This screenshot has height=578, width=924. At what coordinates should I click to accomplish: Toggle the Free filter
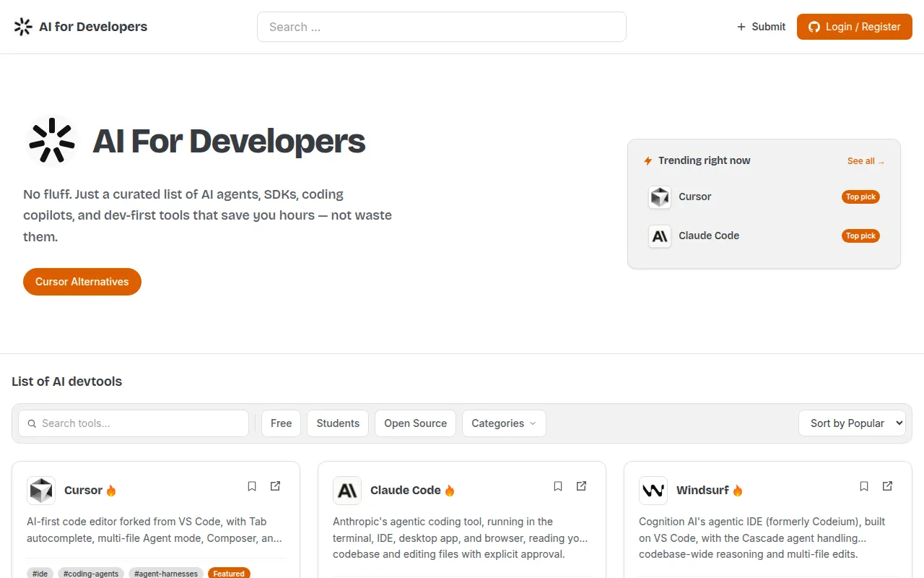[x=281, y=423]
